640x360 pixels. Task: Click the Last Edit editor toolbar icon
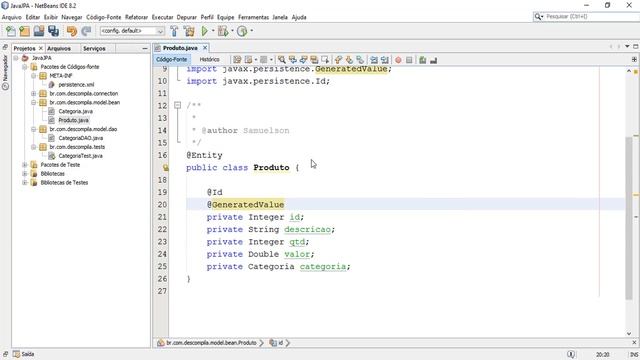237,60
